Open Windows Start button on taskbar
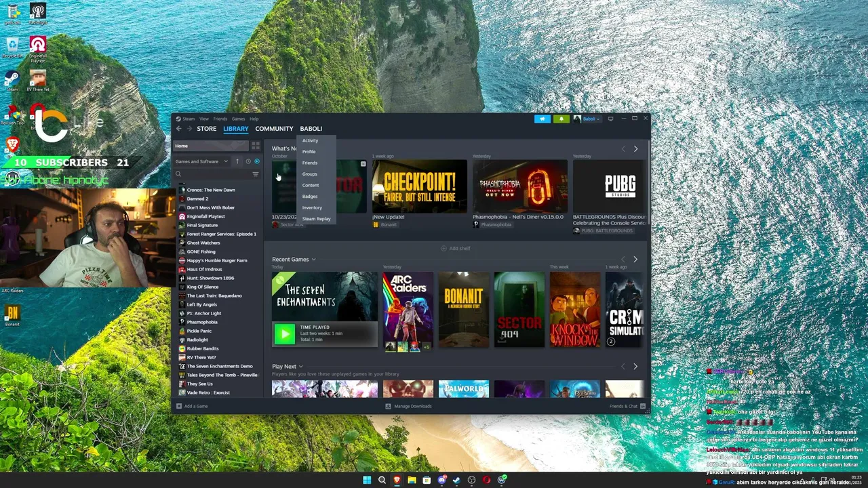Viewport: 868px width, 488px height. pyautogui.click(x=367, y=480)
